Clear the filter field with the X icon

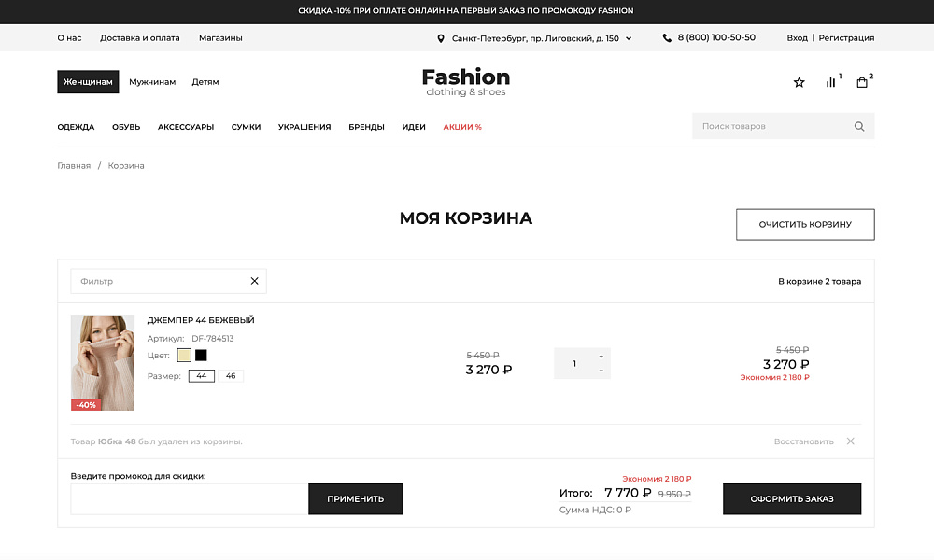254,280
